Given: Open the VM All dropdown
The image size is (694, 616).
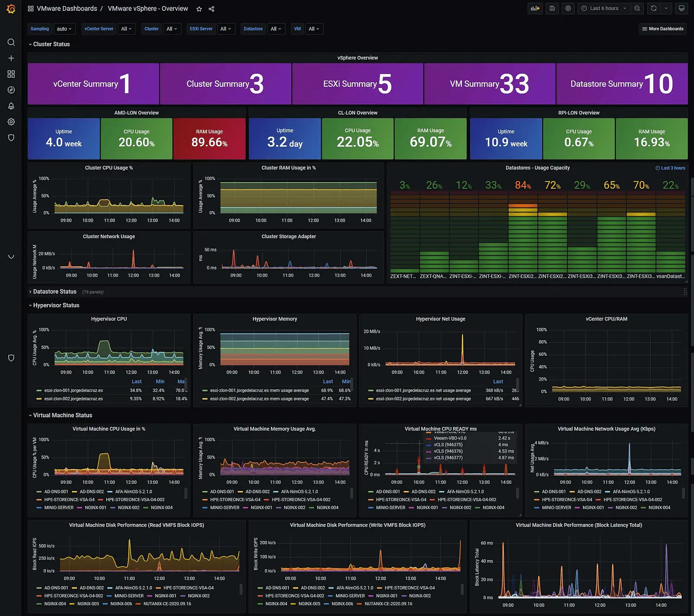Looking at the screenshot, I should click(314, 29).
